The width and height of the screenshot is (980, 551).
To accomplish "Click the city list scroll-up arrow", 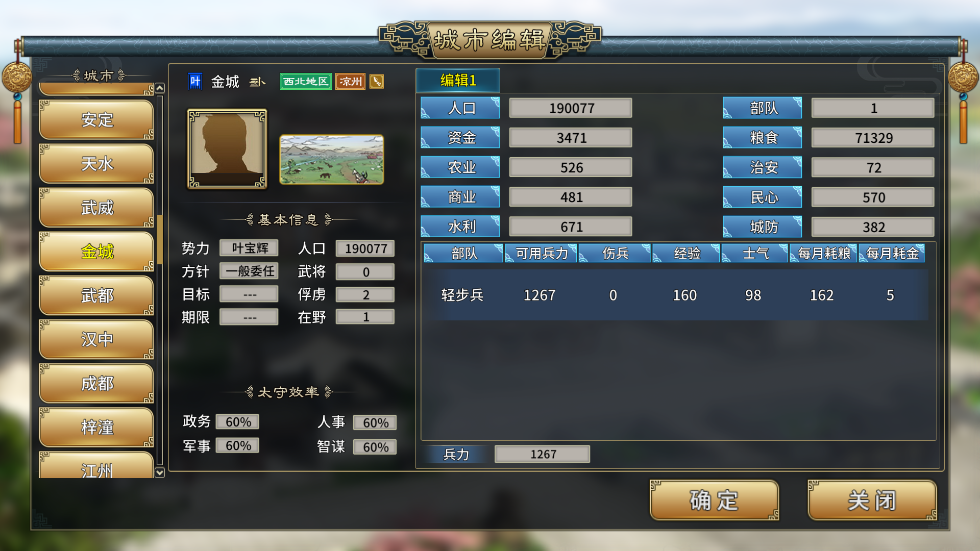I will pos(160,88).
